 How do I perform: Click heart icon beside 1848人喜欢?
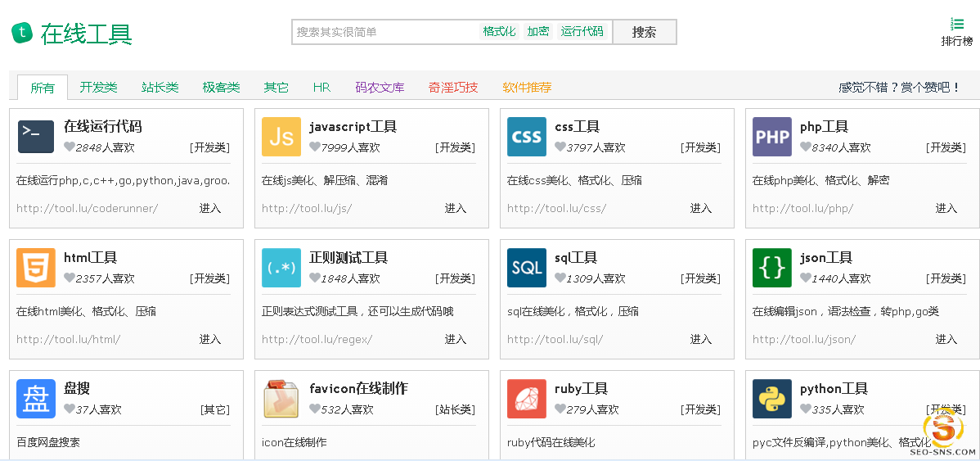coord(315,278)
